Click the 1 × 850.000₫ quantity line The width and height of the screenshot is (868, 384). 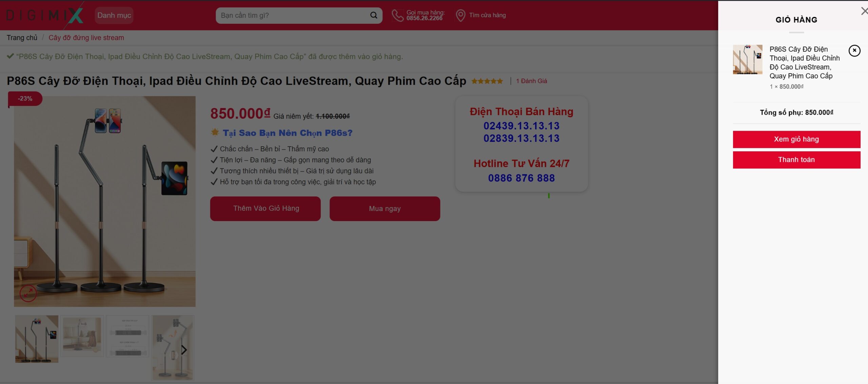pos(786,87)
